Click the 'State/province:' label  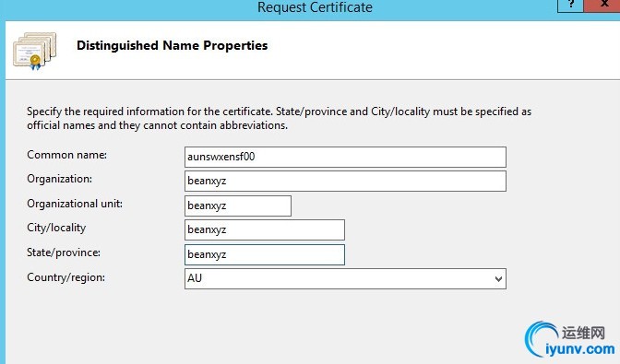64,252
